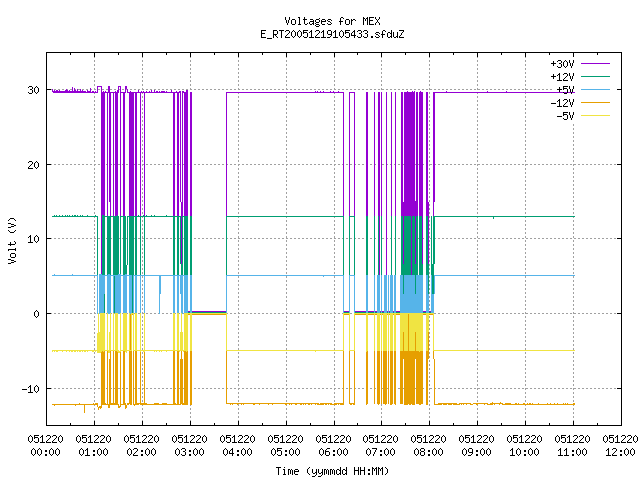This screenshot has height=480, width=640.
Task: Click the green +12V legend line sample
Action: 595,76
